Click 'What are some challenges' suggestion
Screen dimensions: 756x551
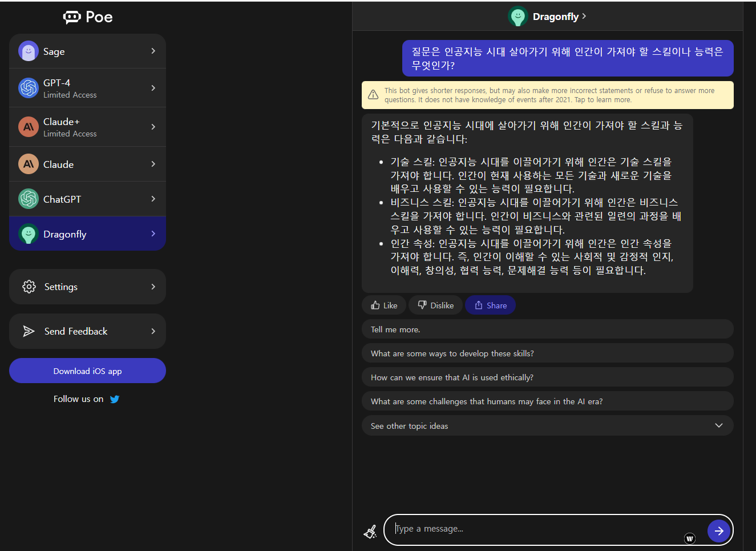[548, 401]
